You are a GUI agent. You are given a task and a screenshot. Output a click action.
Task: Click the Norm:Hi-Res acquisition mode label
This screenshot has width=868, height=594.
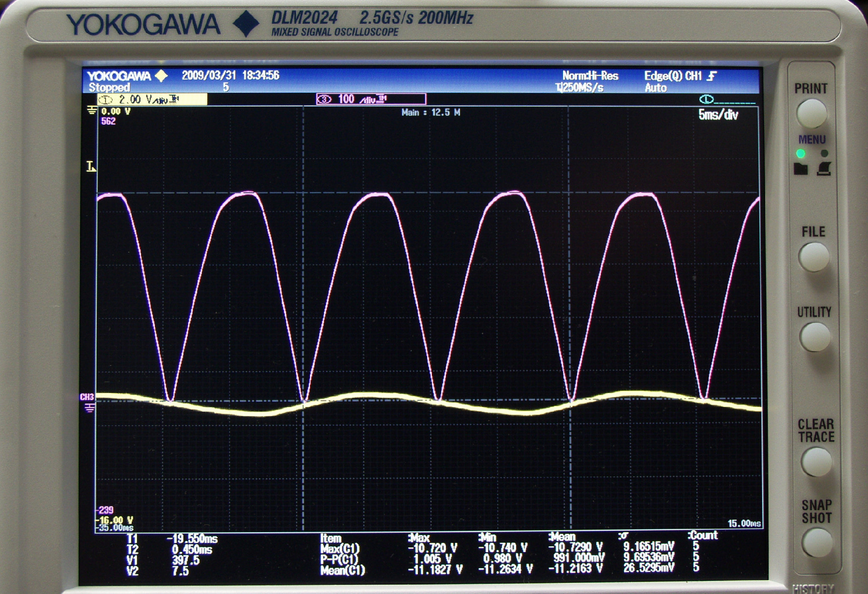(x=590, y=76)
